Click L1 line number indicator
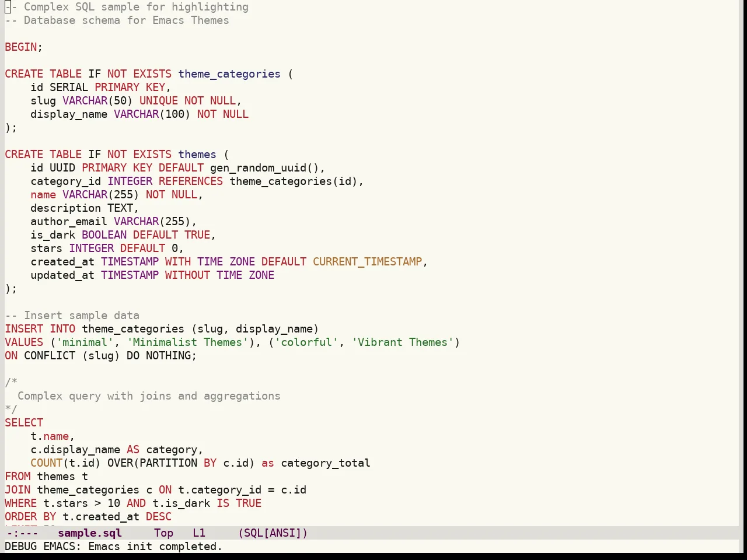The width and height of the screenshot is (747, 560). click(199, 533)
